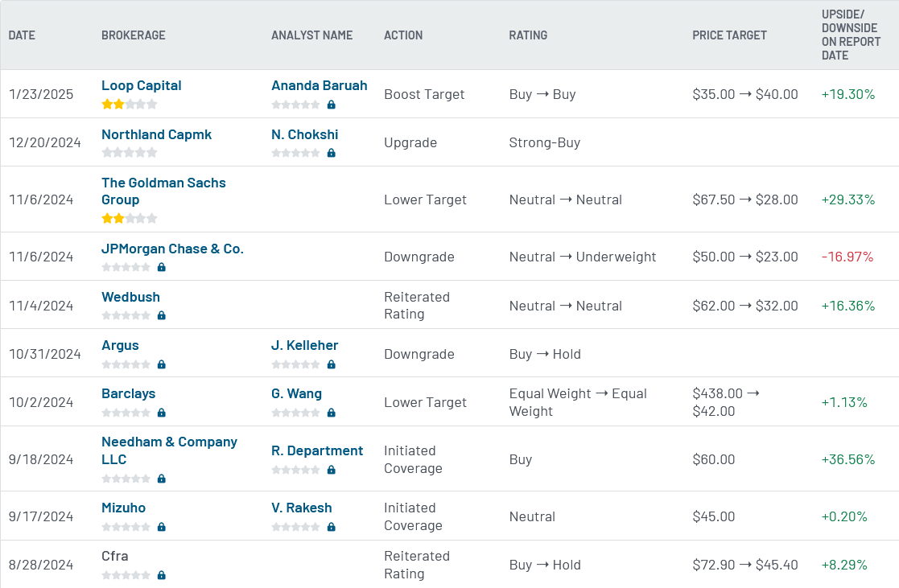This screenshot has height=588, width=899.
Task: Open analyst G. Wang's profile
Action: pos(296,393)
